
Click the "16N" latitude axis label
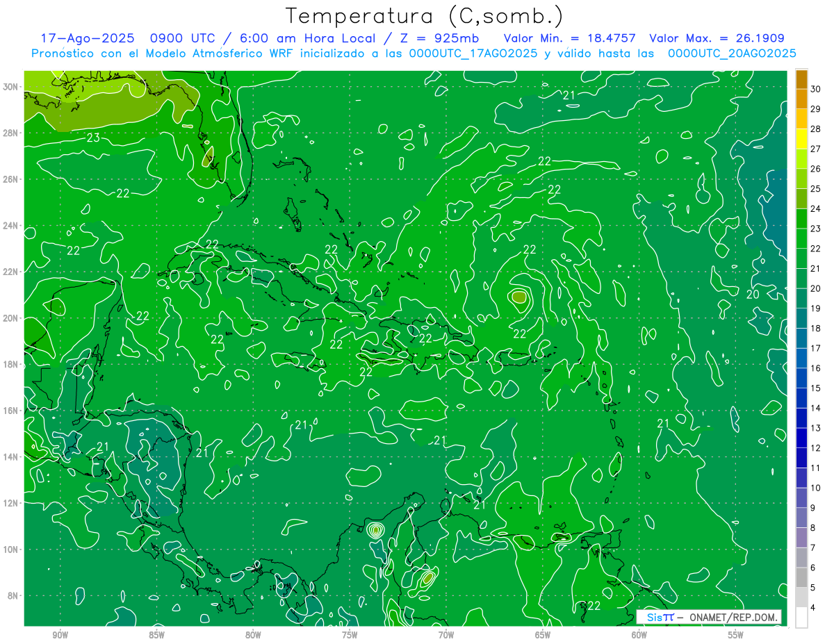[10, 411]
